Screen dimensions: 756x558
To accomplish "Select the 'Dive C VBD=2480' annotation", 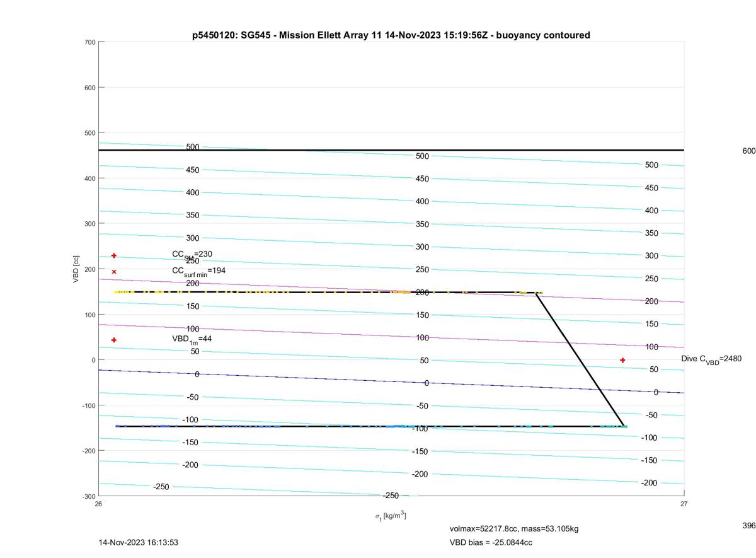I will tap(711, 359).
